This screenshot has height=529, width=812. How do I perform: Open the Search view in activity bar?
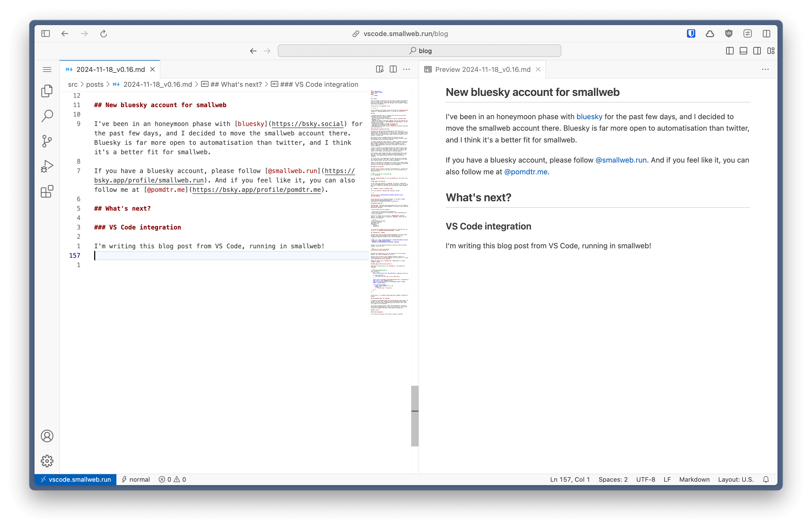pyautogui.click(x=47, y=116)
